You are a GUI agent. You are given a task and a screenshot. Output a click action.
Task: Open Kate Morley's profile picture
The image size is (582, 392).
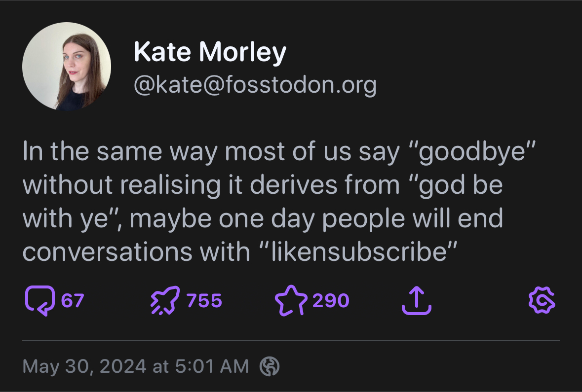(x=67, y=66)
